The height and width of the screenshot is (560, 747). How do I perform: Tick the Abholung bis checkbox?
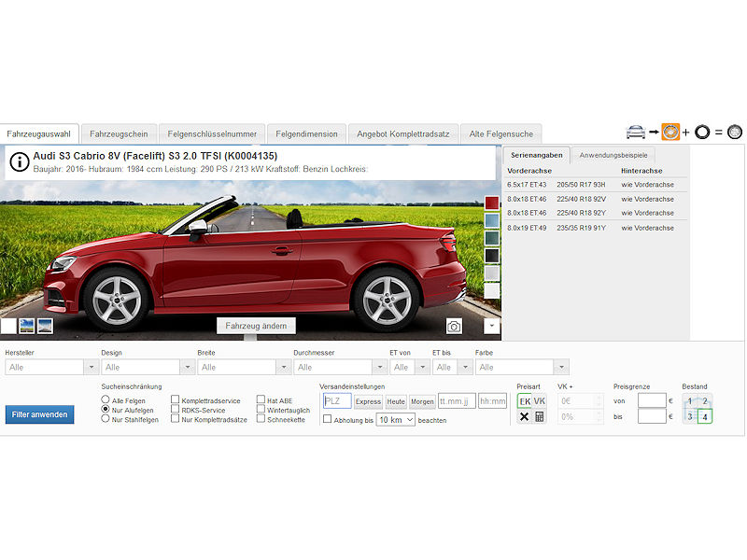[x=328, y=419]
